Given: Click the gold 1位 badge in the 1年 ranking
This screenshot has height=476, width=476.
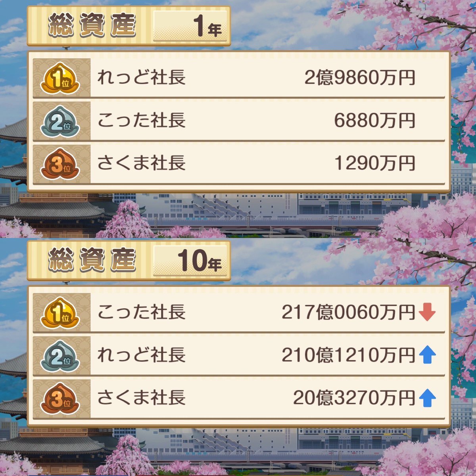Looking at the screenshot, I should (x=60, y=79).
